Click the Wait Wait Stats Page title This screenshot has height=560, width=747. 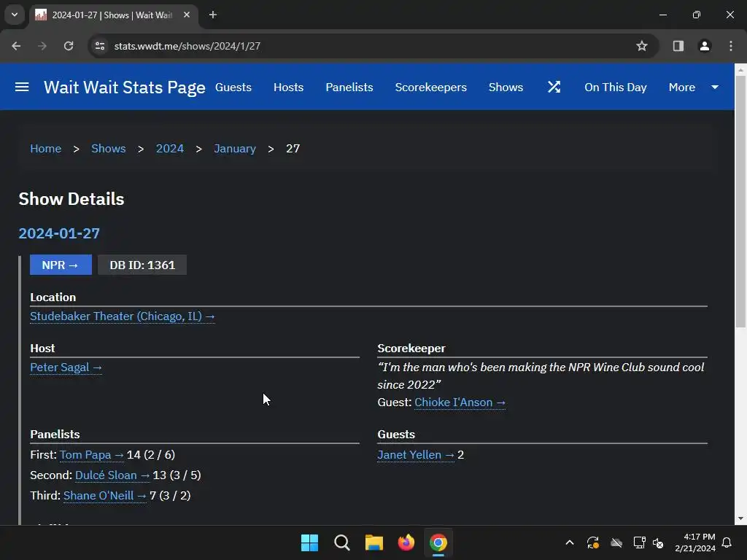pyautogui.click(x=124, y=87)
